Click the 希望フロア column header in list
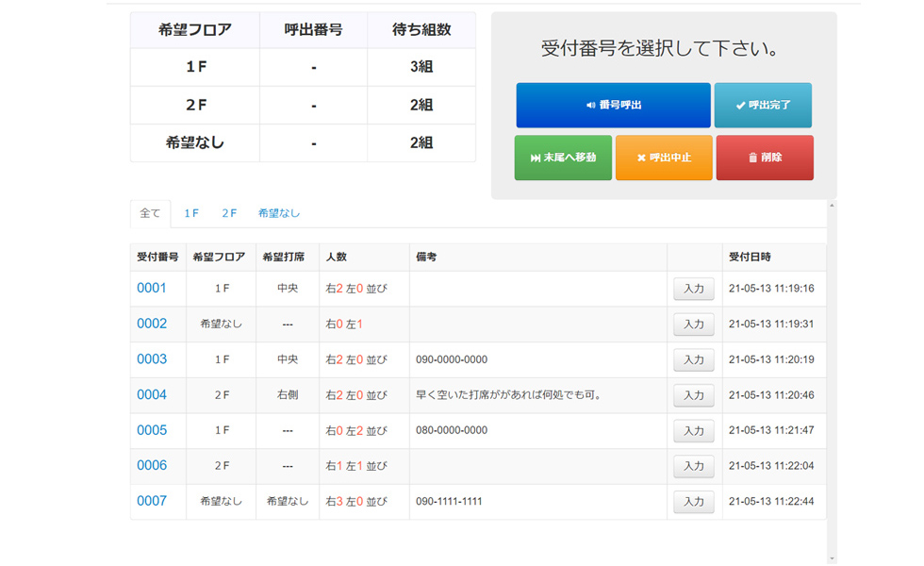The height and width of the screenshot is (566, 924). tap(219, 257)
